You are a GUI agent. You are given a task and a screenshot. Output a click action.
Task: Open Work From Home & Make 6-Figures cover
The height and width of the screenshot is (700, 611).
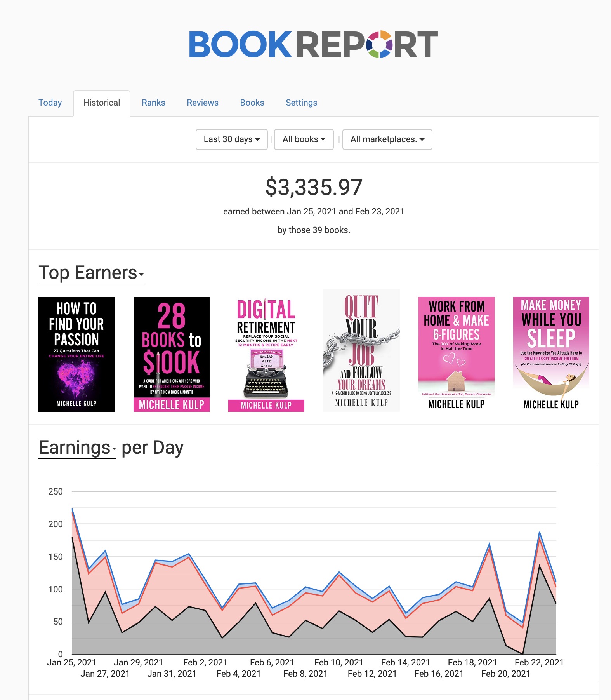tap(457, 354)
